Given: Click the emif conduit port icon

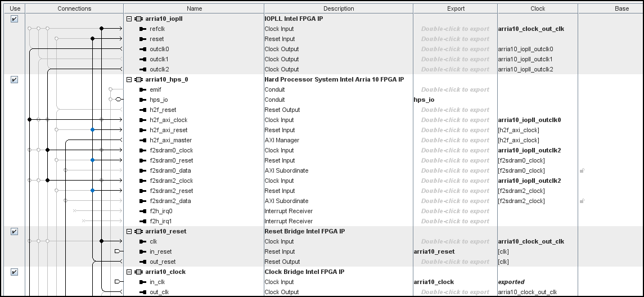Looking at the screenshot, I should pos(143,90).
